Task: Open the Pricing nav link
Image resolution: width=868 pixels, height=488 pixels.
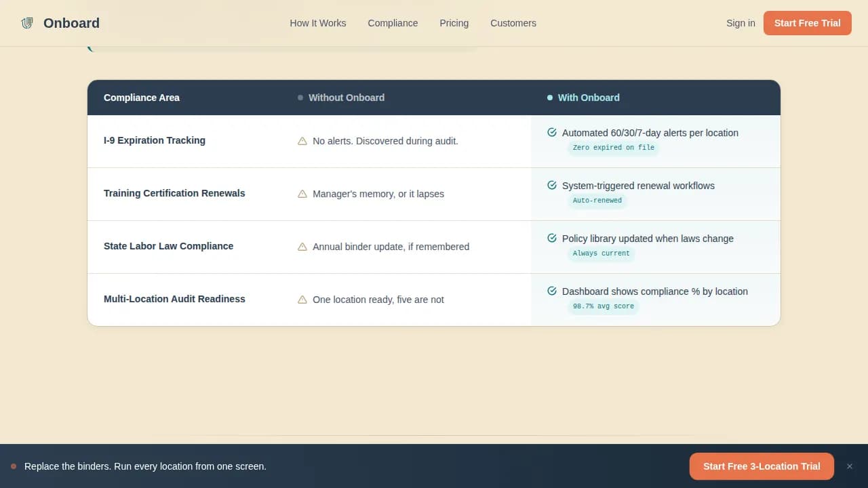Action: click(454, 23)
